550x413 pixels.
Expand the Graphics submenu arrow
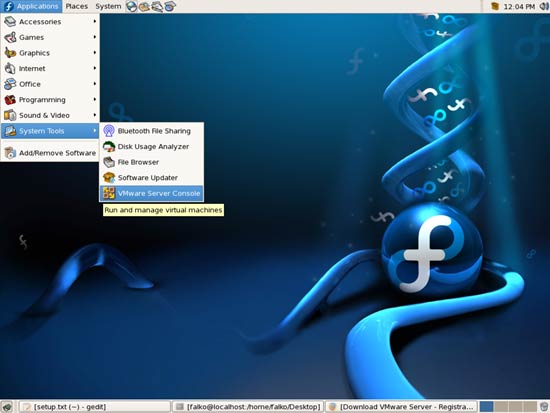95,53
